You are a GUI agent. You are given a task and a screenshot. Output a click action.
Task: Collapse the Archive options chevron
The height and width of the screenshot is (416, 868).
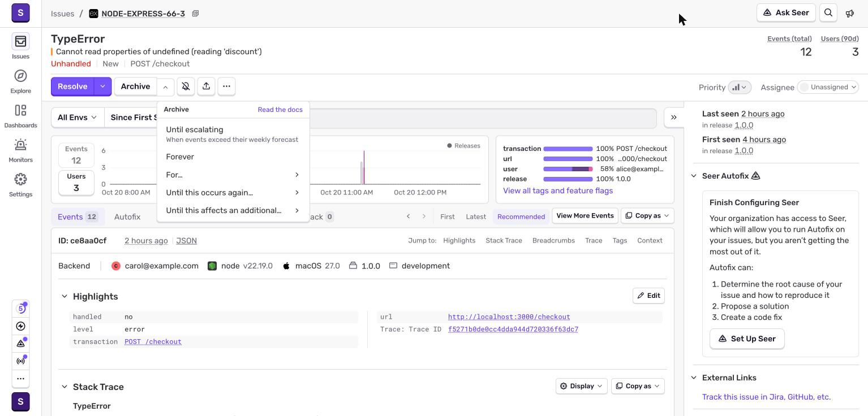[165, 86]
